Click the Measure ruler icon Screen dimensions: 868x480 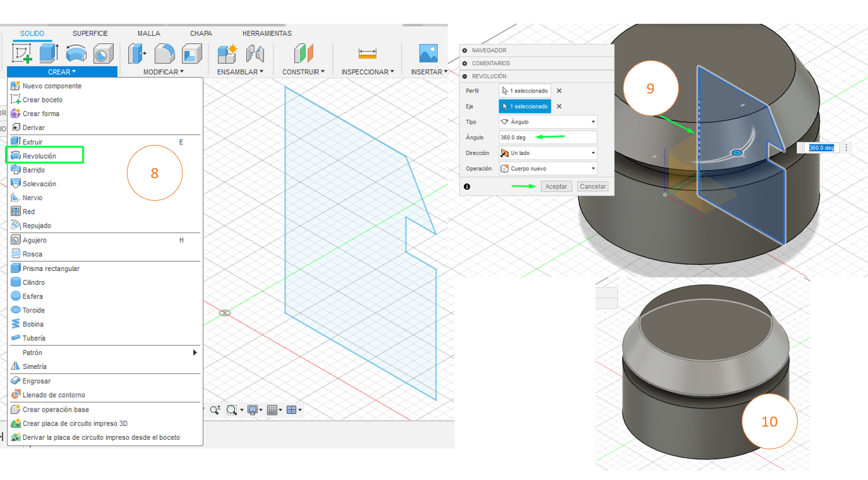[367, 54]
